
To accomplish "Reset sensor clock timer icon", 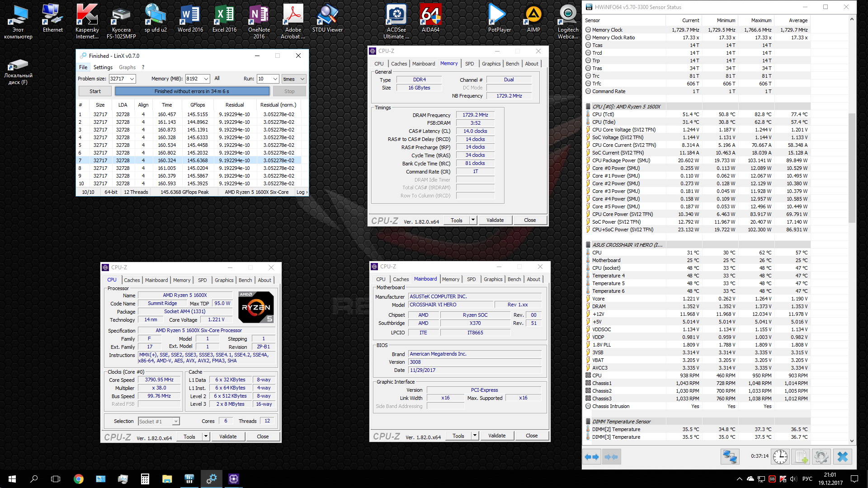I will click(x=780, y=457).
